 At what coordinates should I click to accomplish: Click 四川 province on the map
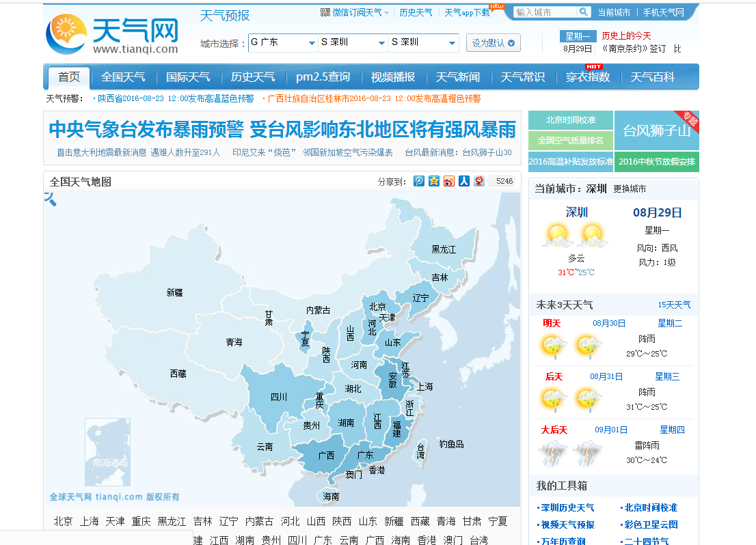(278, 397)
